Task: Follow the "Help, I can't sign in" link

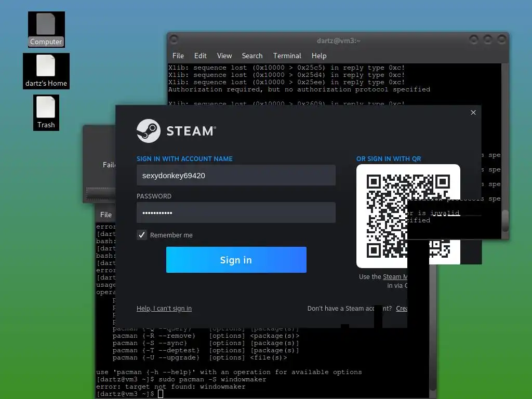Action: coord(164,309)
